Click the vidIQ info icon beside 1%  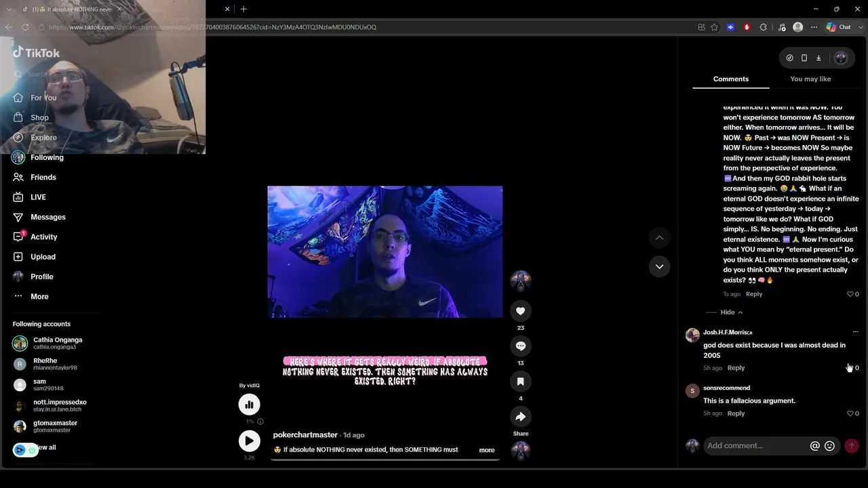coord(260,422)
